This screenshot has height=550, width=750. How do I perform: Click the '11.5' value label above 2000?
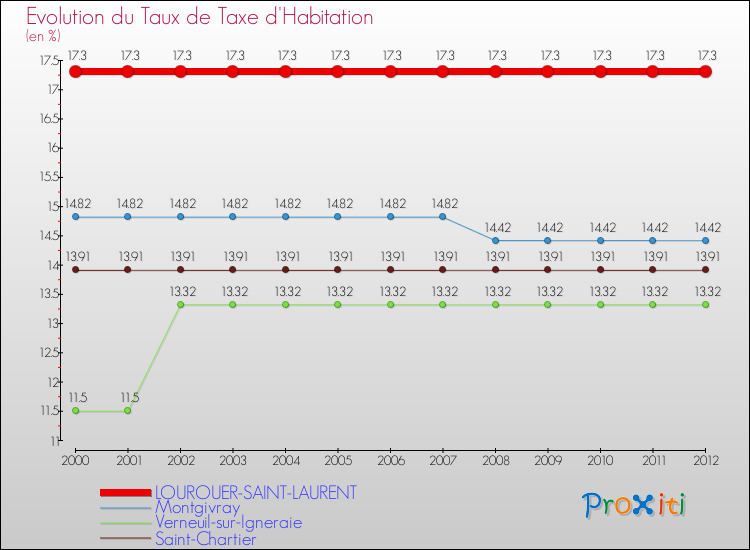[77, 397]
